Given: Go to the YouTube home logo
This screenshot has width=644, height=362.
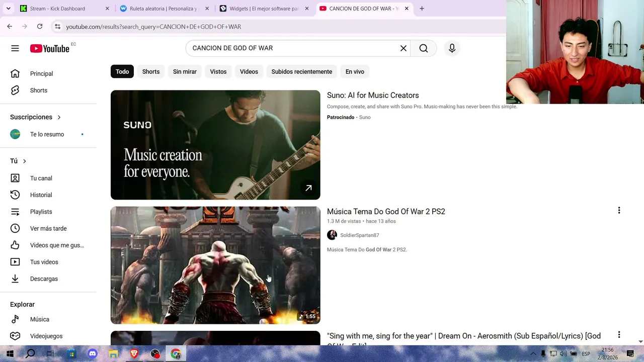Looking at the screenshot, I should (x=49, y=48).
